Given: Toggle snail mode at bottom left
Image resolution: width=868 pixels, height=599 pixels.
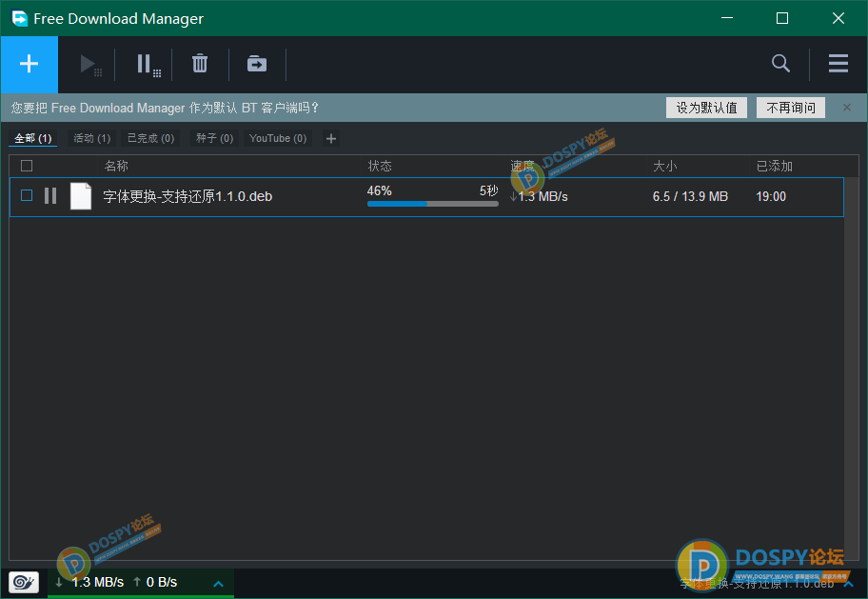Looking at the screenshot, I should 24,583.
